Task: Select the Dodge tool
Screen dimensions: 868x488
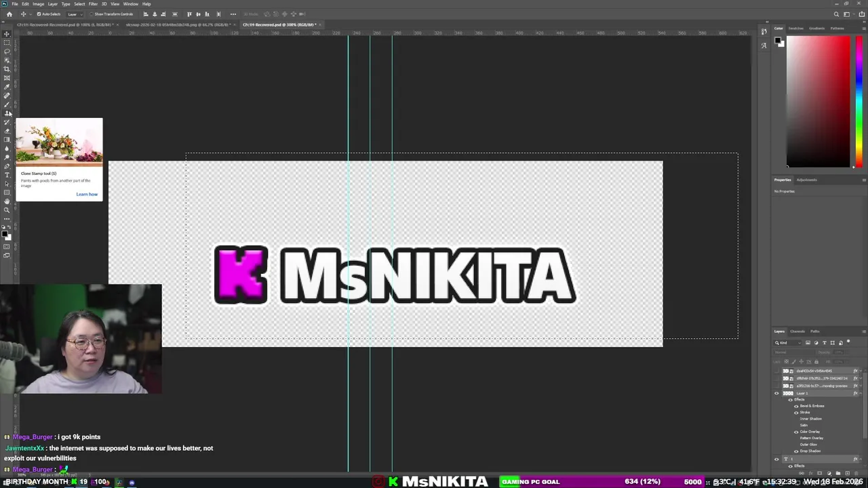Action: (7, 157)
